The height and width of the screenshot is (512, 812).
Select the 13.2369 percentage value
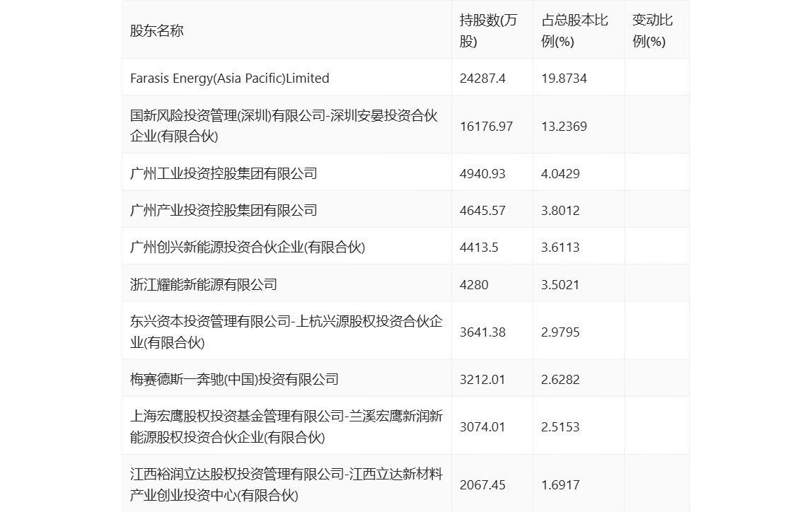pos(564,127)
